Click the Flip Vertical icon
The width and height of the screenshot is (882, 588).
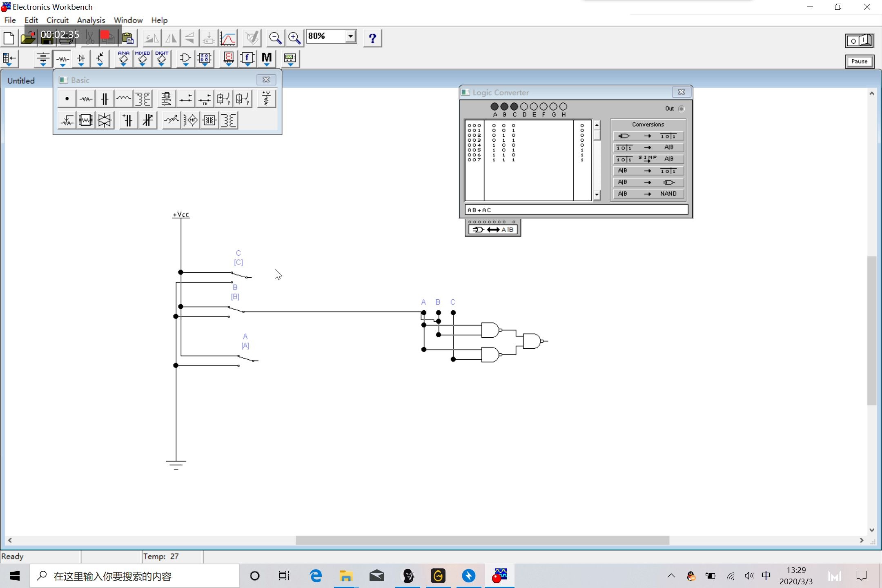190,38
